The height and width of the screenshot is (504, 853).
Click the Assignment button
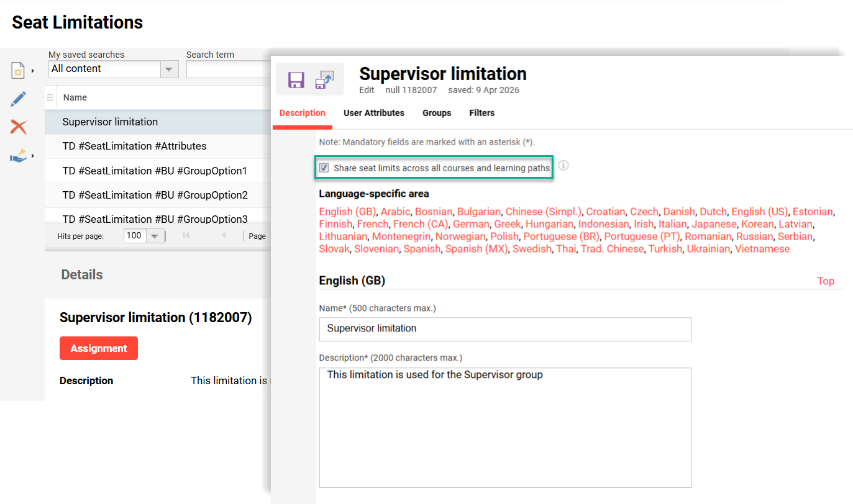pyautogui.click(x=98, y=348)
